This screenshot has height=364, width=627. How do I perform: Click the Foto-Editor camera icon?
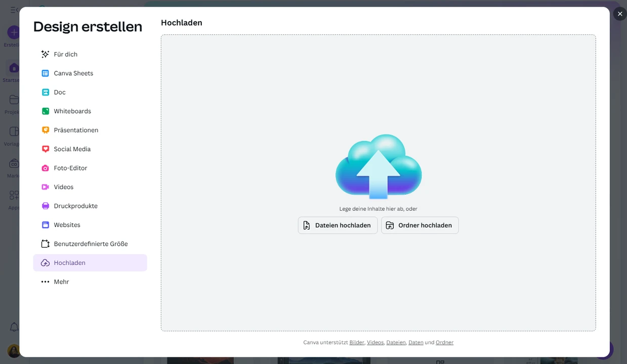pyautogui.click(x=45, y=168)
